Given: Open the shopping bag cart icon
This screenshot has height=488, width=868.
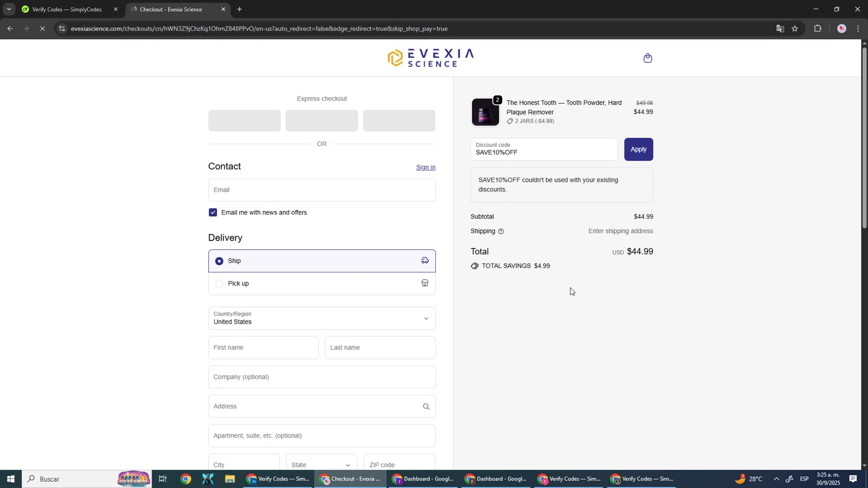Looking at the screenshot, I should click(648, 58).
